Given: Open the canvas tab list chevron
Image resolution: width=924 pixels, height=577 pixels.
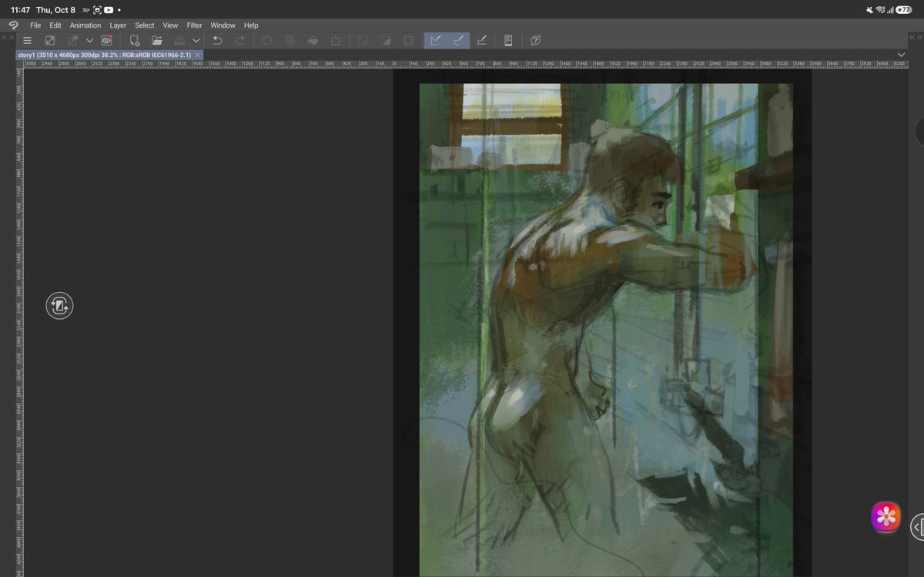Looking at the screenshot, I should 901,55.
